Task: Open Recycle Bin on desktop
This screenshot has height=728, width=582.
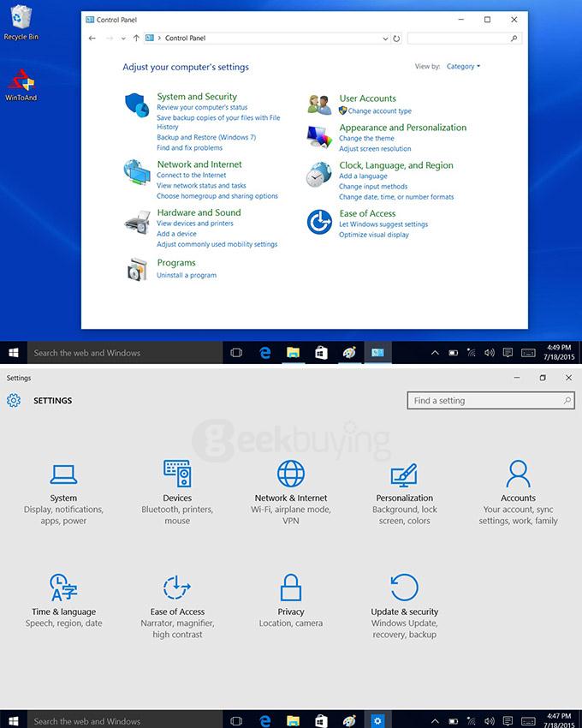Action: [21, 22]
